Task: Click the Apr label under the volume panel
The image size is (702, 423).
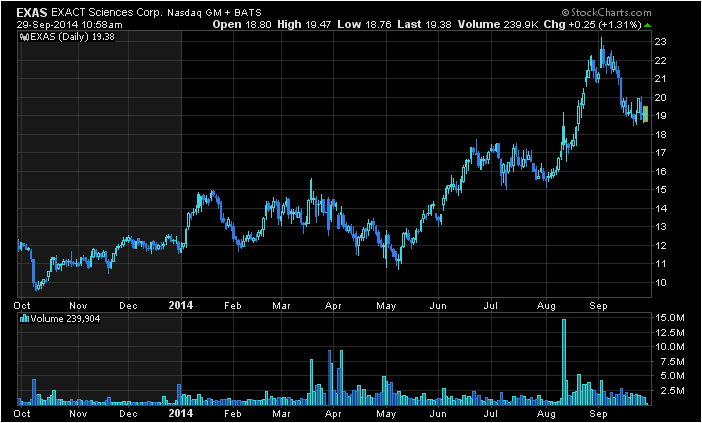Action: [333, 414]
